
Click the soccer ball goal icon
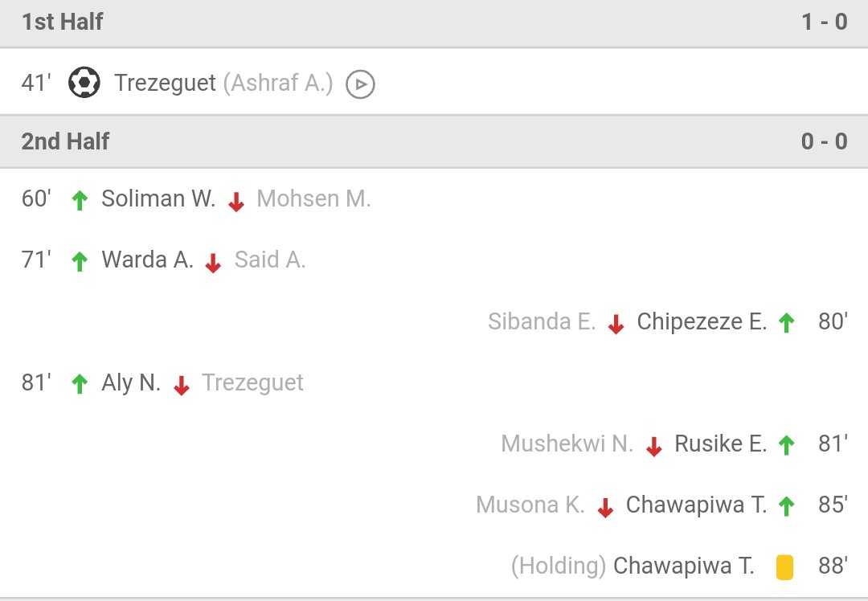84,83
